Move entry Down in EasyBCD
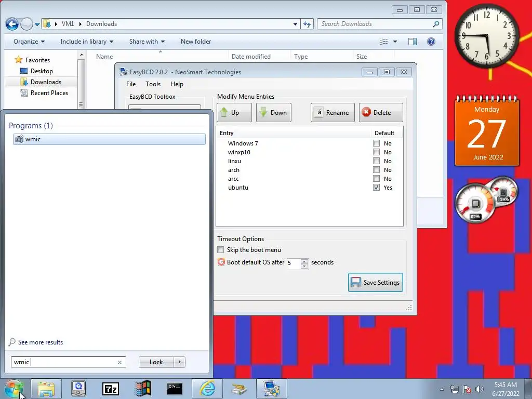The height and width of the screenshot is (399, 532). [273, 113]
